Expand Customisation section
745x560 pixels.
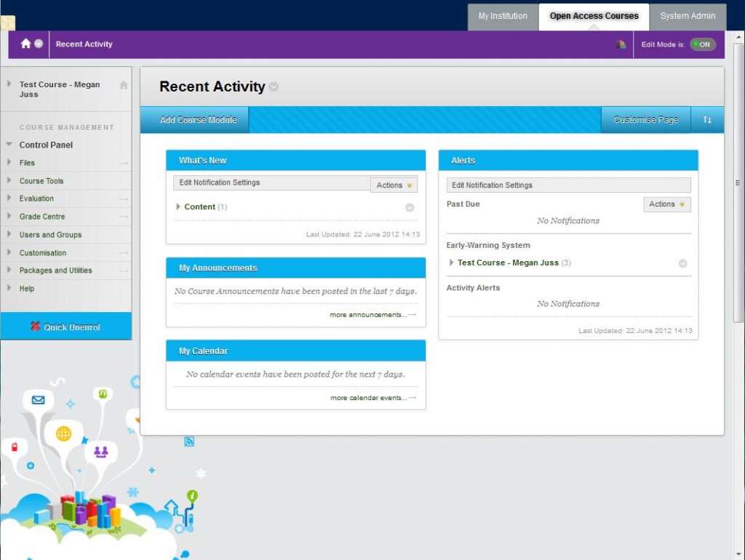9,252
